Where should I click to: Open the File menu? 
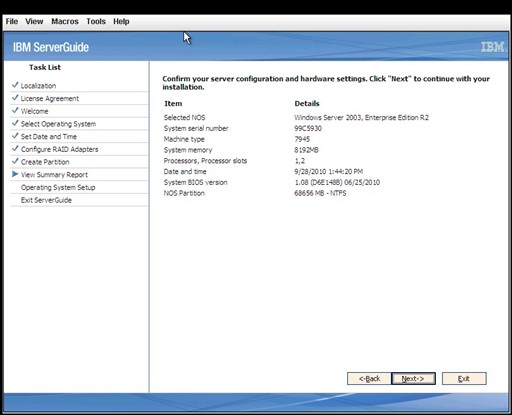pyautogui.click(x=12, y=21)
